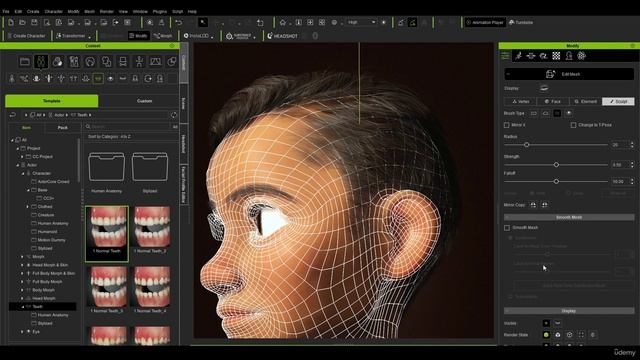This screenshot has height=360, width=640.
Task: Click the refresh icon beside the Content breadcrumb
Action: coord(174,115)
